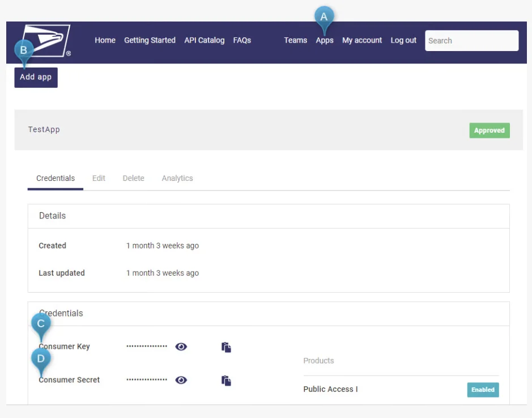This screenshot has height=418, width=532.
Task: Reveal the Consumer Key with the eye icon
Action: pos(181,347)
